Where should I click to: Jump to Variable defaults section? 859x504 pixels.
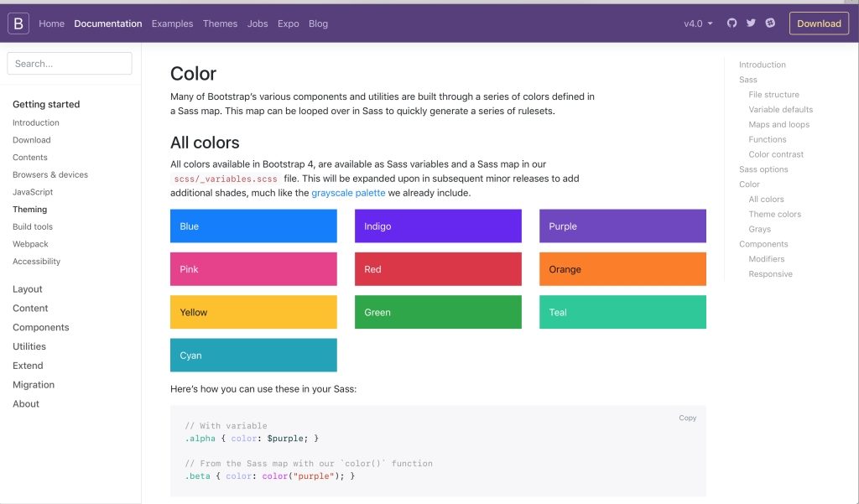point(781,110)
